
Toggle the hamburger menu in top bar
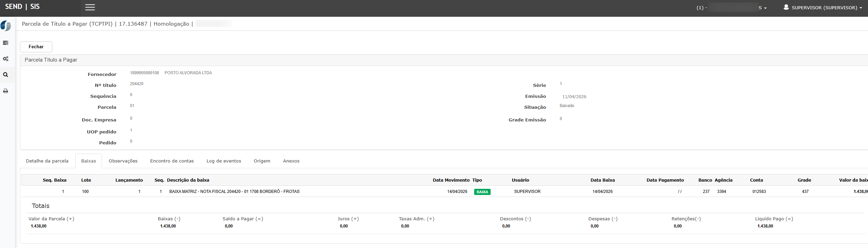90,8
